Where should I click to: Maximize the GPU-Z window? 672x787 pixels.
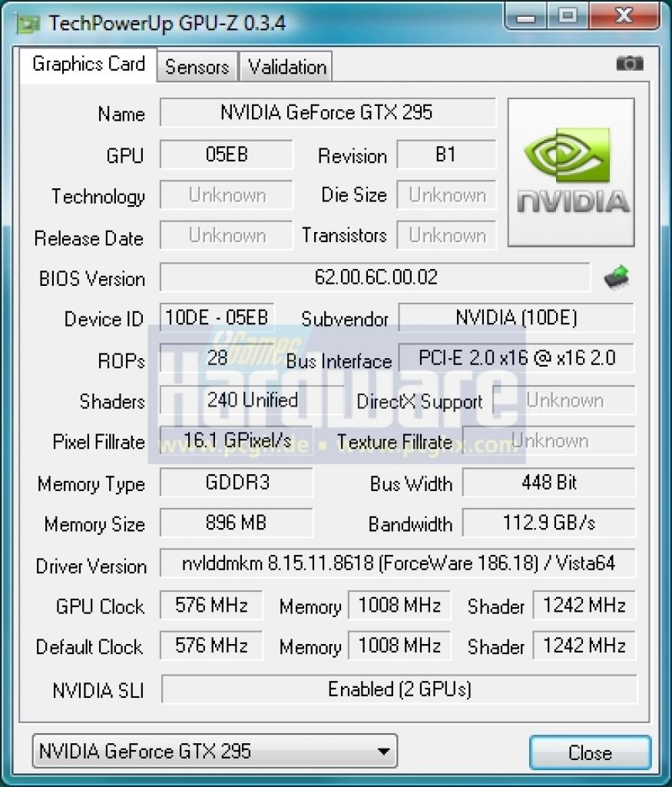[x=568, y=15]
